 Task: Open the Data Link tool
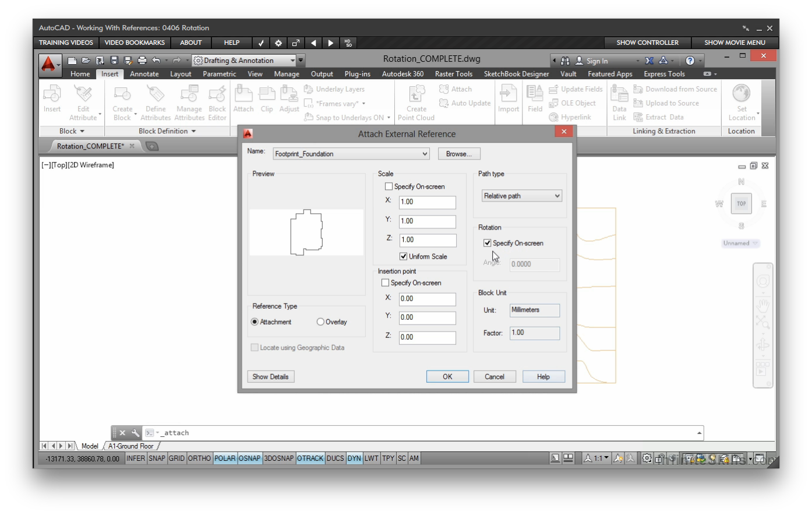pyautogui.click(x=619, y=103)
